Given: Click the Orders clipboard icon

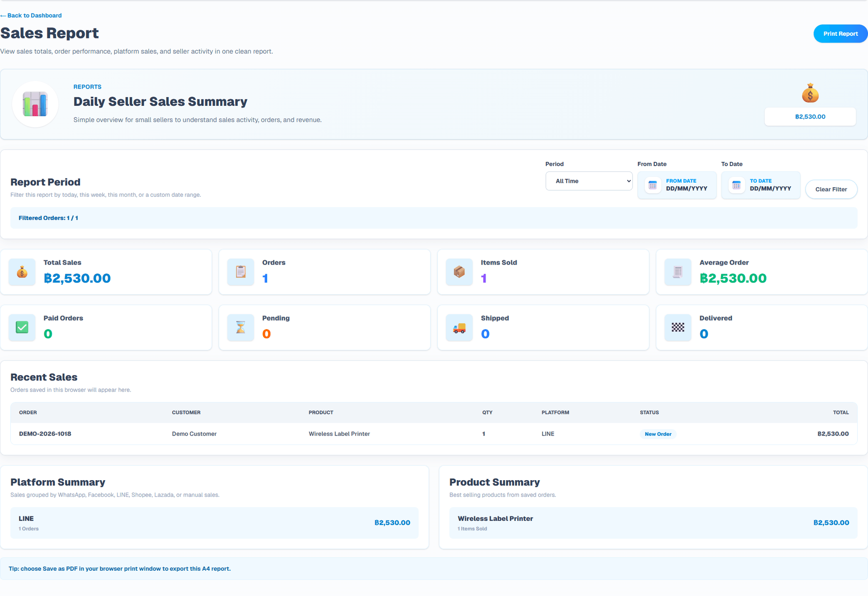Looking at the screenshot, I should click(241, 272).
